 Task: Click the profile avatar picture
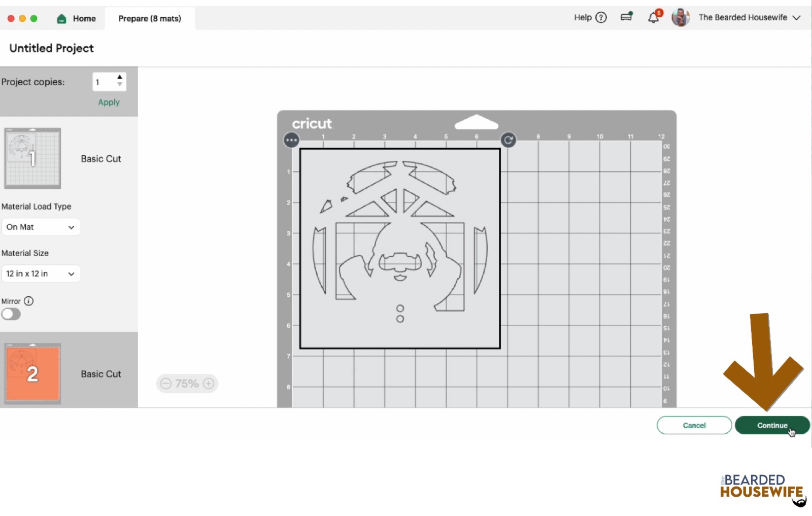tap(680, 18)
